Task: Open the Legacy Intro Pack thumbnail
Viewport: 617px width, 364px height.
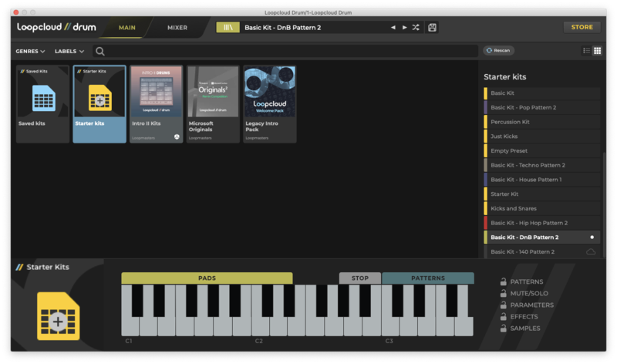Action: tap(269, 92)
